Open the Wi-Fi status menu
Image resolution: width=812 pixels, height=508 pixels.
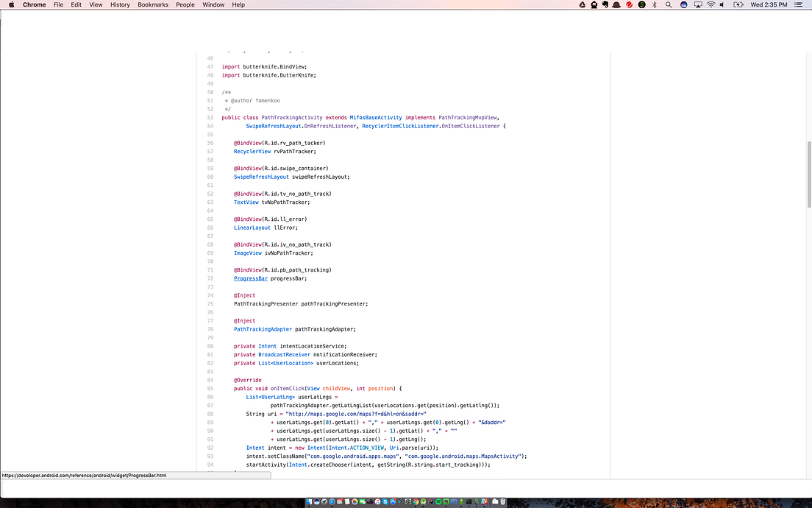point(711,4)
